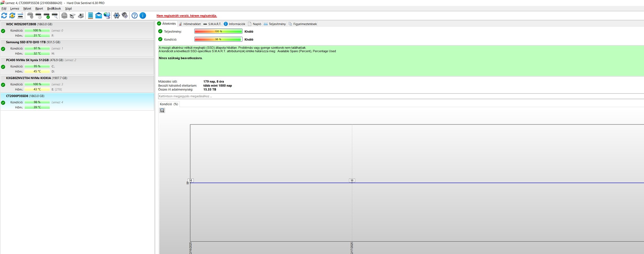This screenshot has width=644, height=254.
Task: Switch to the Információk tab
Action: coord(235,24)
